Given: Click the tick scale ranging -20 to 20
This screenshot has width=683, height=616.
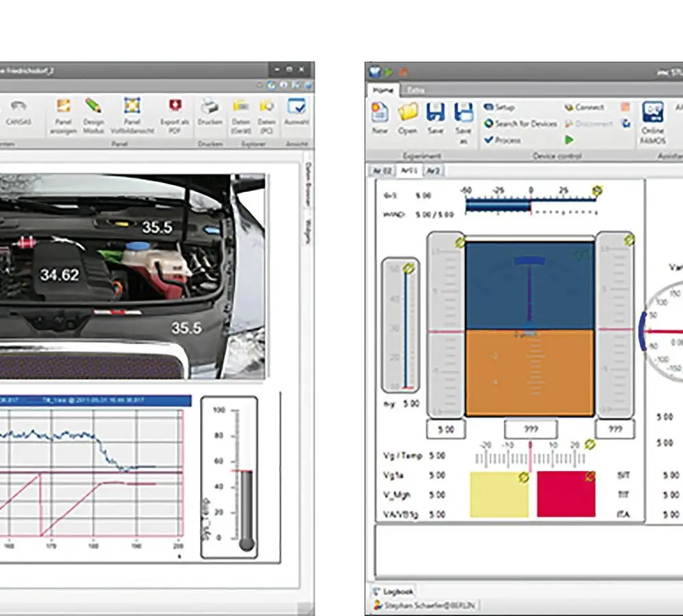Looking at the screenshot, I should click(531, 454).
